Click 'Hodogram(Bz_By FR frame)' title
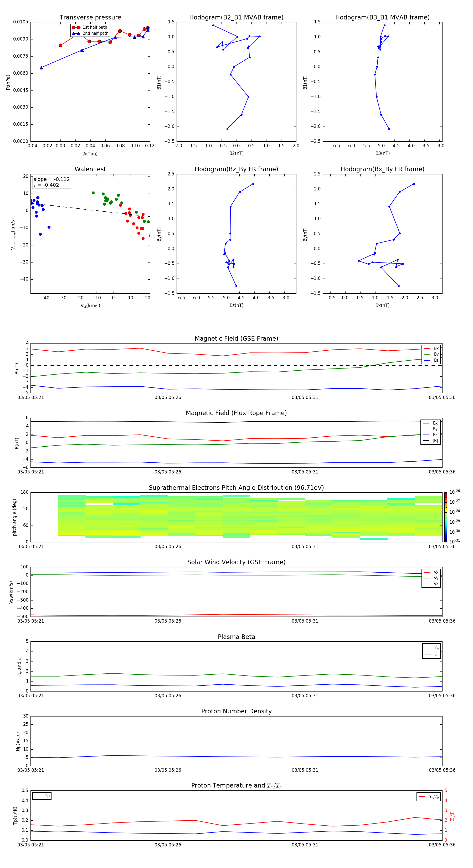Viewport: 473px width, 868px height. (x=236, y=169)
